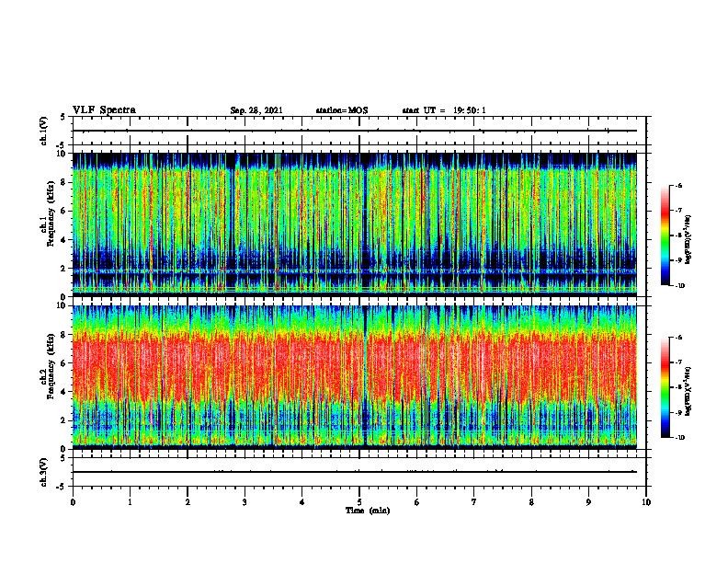Click the time axis tick label "8"
This screenshot has height=563, width=728.
[531, 502]
